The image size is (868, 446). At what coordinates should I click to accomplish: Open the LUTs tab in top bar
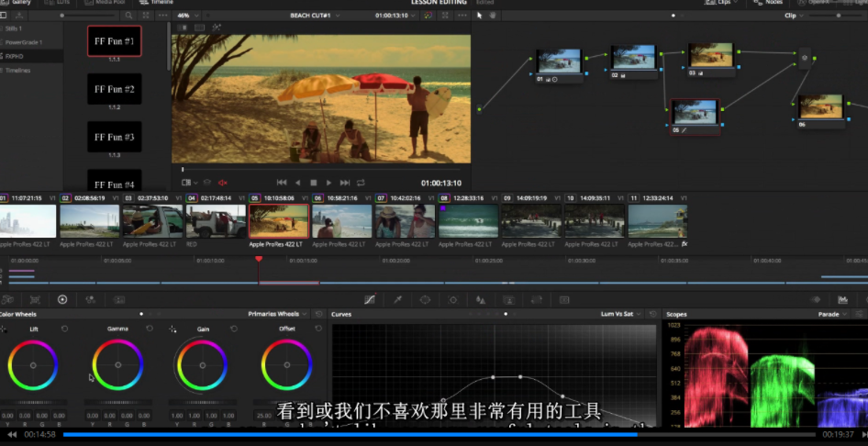click(59, 2)
